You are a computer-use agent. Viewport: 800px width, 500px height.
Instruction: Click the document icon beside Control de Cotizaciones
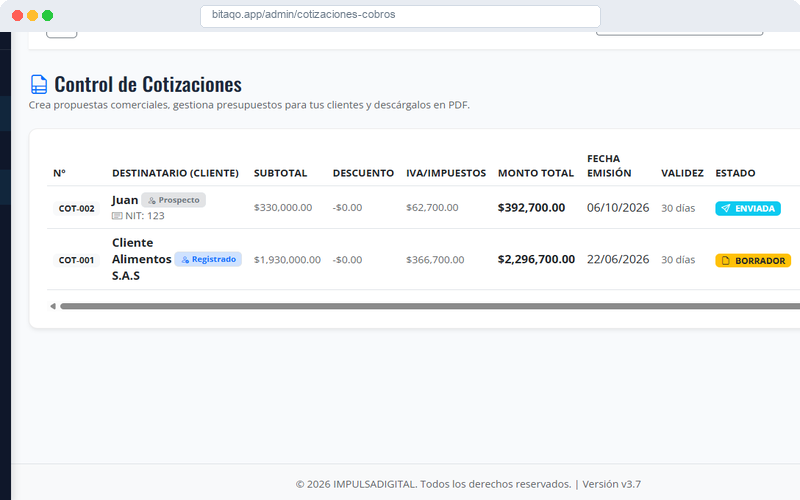[39, 85]
